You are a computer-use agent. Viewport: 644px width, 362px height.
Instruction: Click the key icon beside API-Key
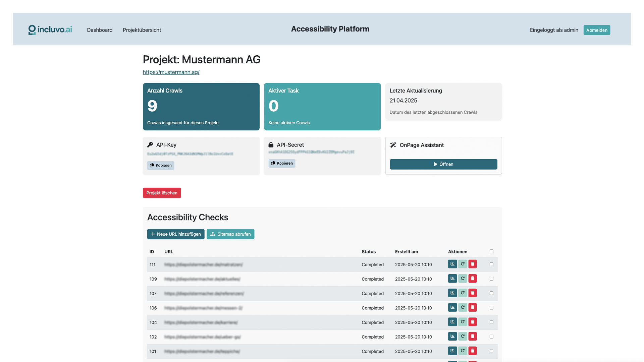(x=150, y=144)
